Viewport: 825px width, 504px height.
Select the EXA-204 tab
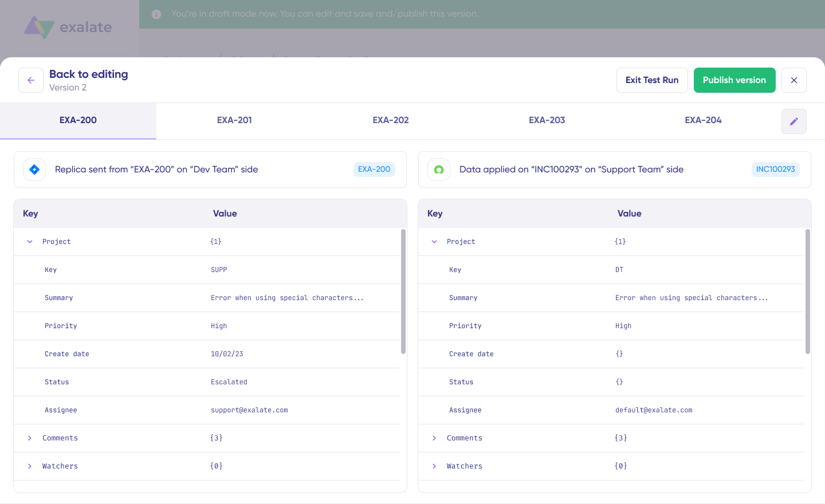coord(703,120)
